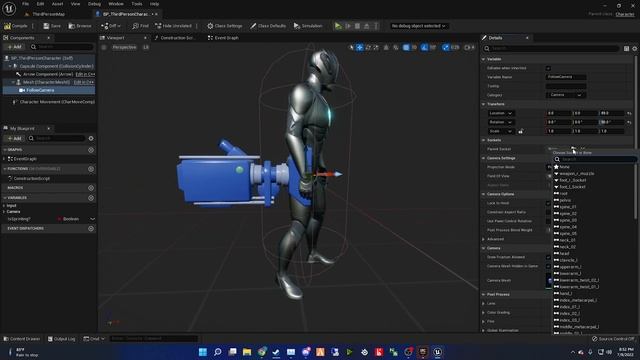Open Browse to asset in content browser
The height and width of the screenshot is (360, 640).
pyautogui.click(x=80, y=26)
